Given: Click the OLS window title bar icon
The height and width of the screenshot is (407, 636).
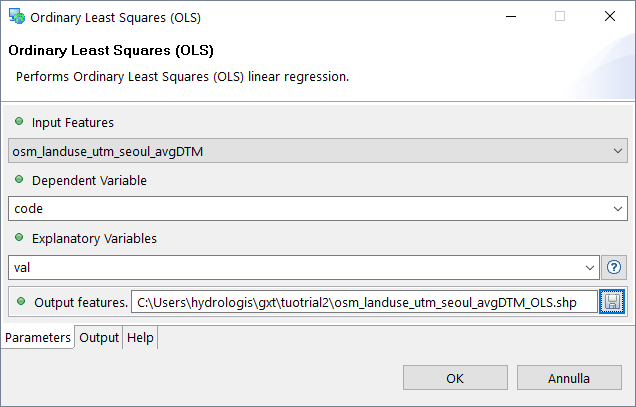Looking at the screenshot, I should pyautogui.click(x=16, y=16).
